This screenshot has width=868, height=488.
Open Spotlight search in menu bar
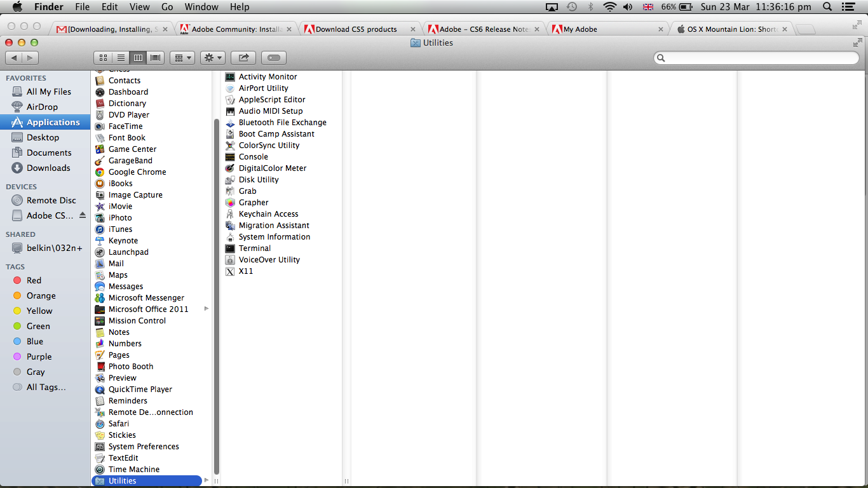(827, 7)
